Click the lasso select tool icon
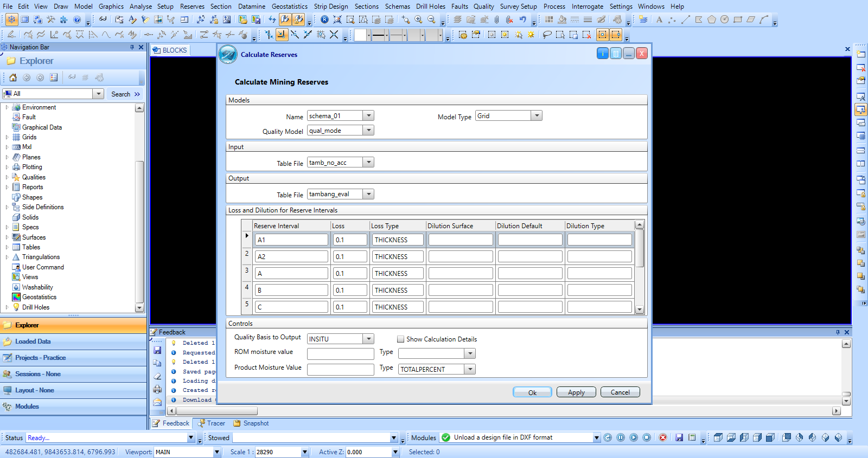 (547, 35)
